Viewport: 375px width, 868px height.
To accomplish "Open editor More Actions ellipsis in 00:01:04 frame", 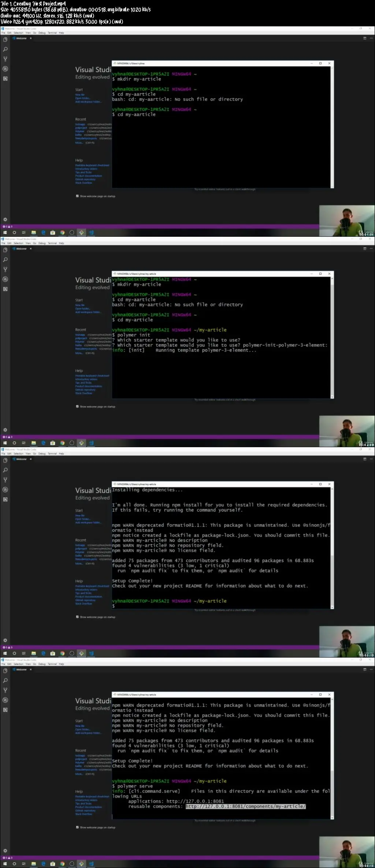I will (x=371, y=38).
